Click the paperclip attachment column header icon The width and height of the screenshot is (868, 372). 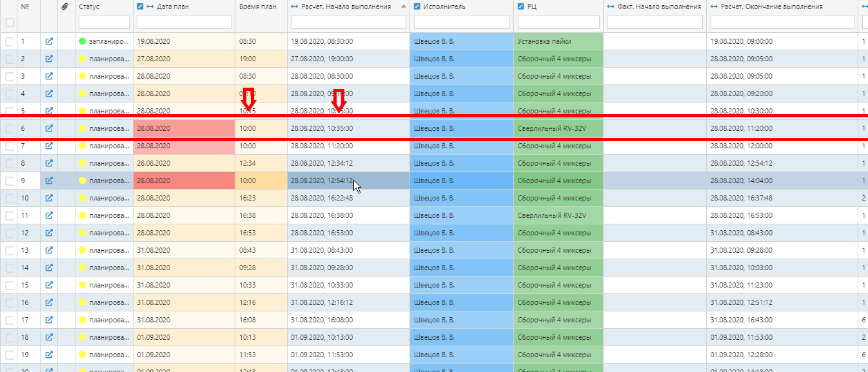pyautogui.click(x=64, y=6)
